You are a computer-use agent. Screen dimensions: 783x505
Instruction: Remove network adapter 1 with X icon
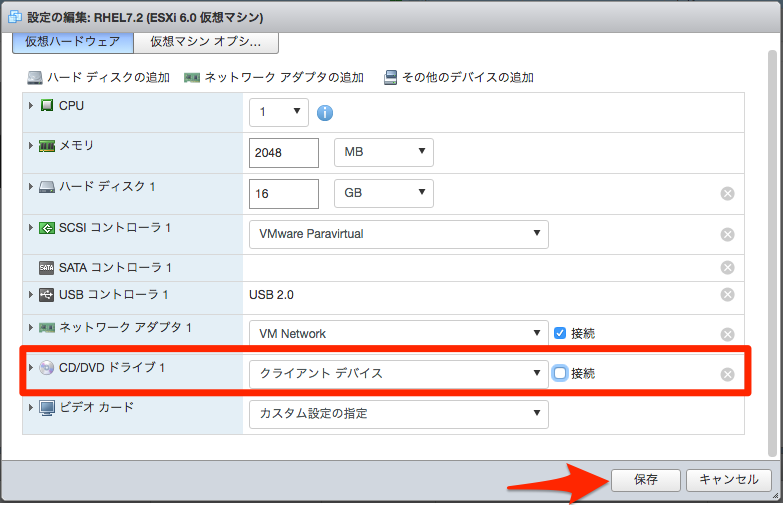click(x=728, y=334)
